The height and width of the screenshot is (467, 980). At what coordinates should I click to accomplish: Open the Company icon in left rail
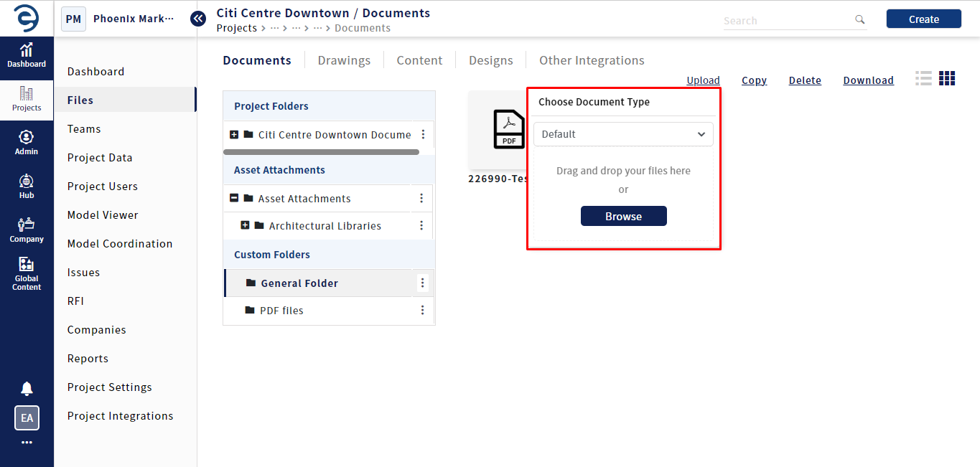tap(27, 230)
